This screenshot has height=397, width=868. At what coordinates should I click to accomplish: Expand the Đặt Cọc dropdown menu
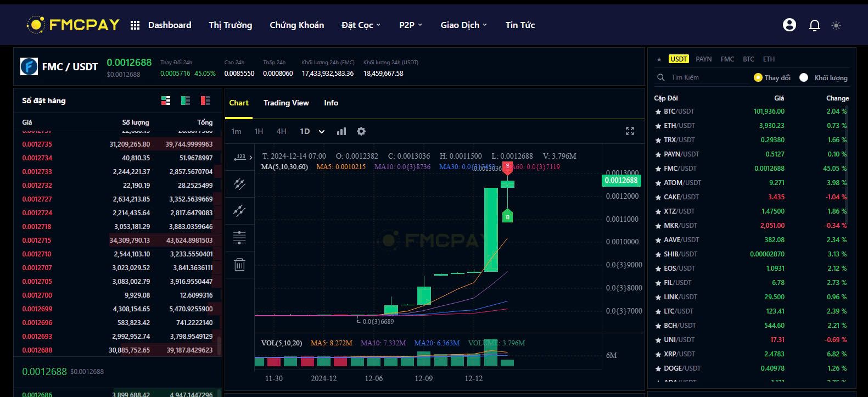coord(361,25)
